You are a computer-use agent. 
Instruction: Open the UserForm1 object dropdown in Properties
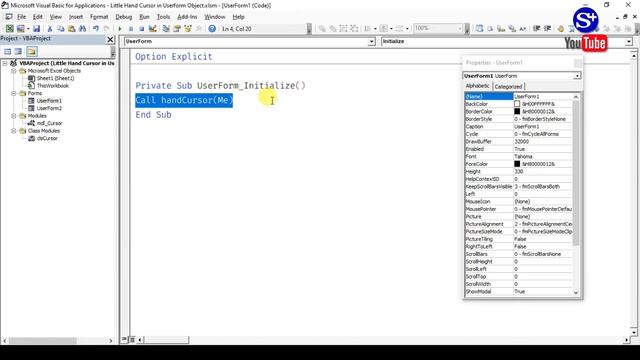577,76
